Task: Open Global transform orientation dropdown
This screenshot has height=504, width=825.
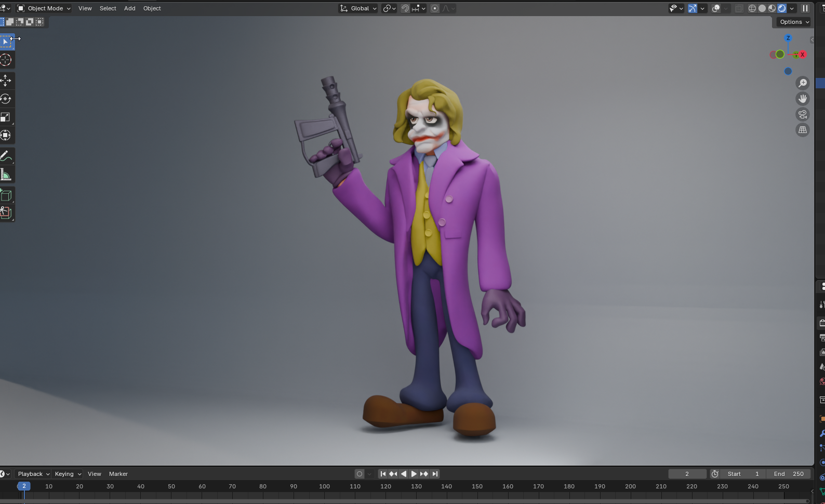Action: (x=358, y=8)
